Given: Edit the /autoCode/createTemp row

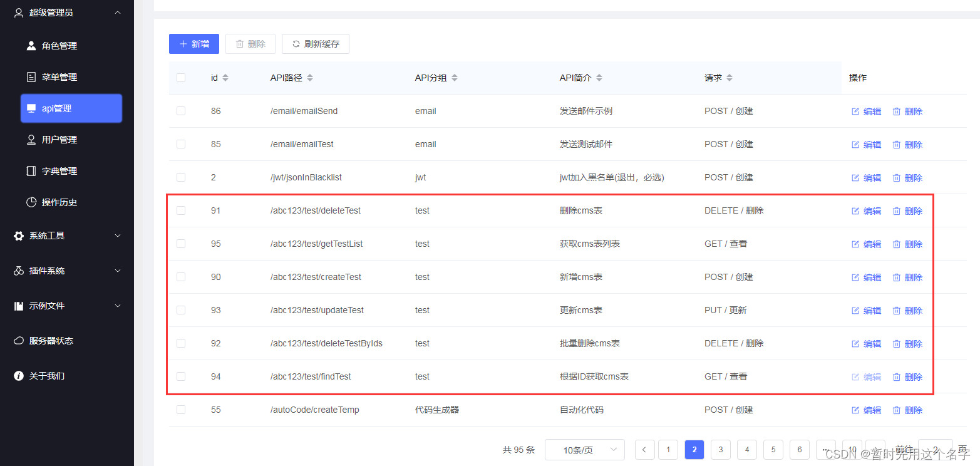Looking at the screenshot, I should tap(866, 410).
